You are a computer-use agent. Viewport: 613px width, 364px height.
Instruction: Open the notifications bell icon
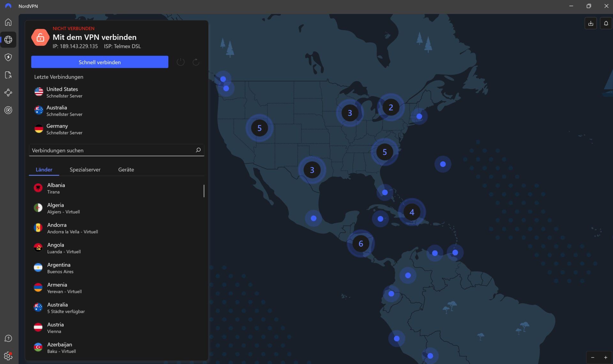pyautogui.click(x=606, y=23)
